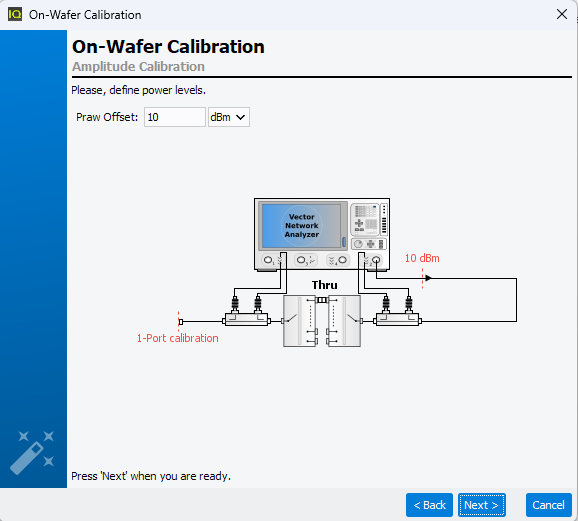Viewport: 578px width, 521px height.
Task: Click the IQ application logo in title bar
Action: [15, 14]
